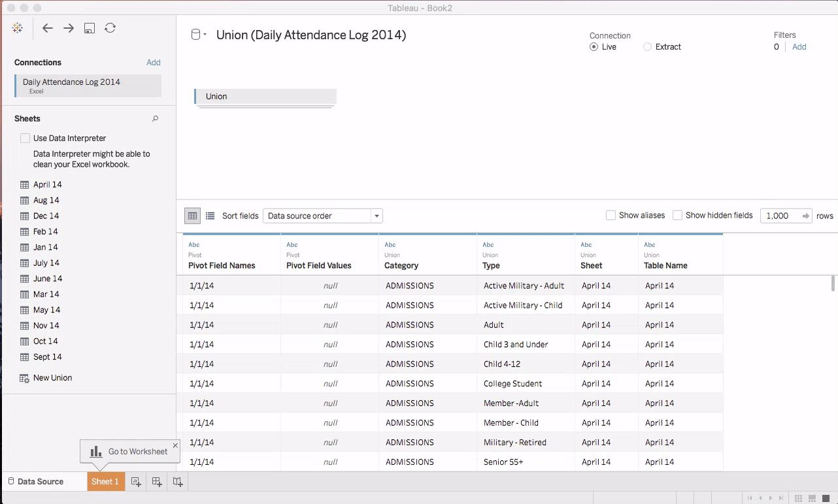Click the College Student cell
The width and height of the screenshot is (838, 504).
pyautogui.click(x=526, y=384)
